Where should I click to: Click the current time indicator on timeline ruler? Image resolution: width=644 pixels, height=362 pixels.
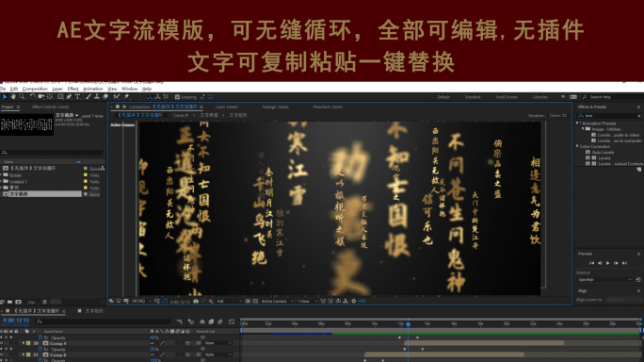pos(409,324)
